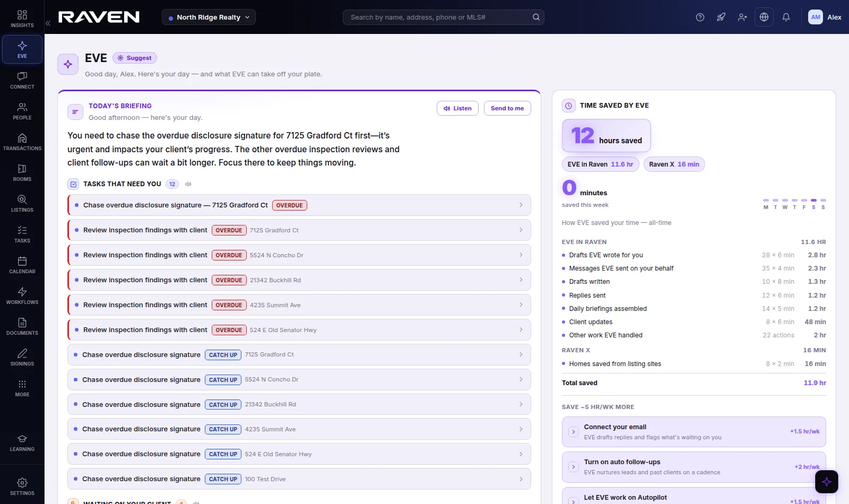Click the rocket icon in header
Image resolution: width=849 pixels, height=504 pixels.
[x=721, y=17]
